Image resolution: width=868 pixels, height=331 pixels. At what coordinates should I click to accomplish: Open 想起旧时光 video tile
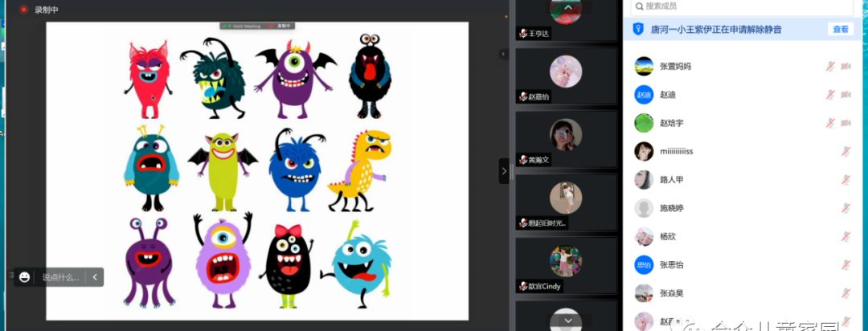(x=566, y=202)
